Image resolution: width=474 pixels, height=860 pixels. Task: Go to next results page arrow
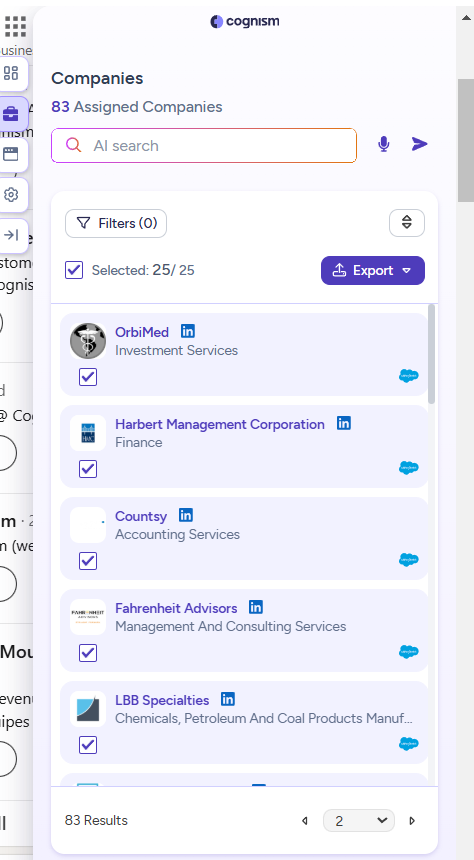coord(412,821)
